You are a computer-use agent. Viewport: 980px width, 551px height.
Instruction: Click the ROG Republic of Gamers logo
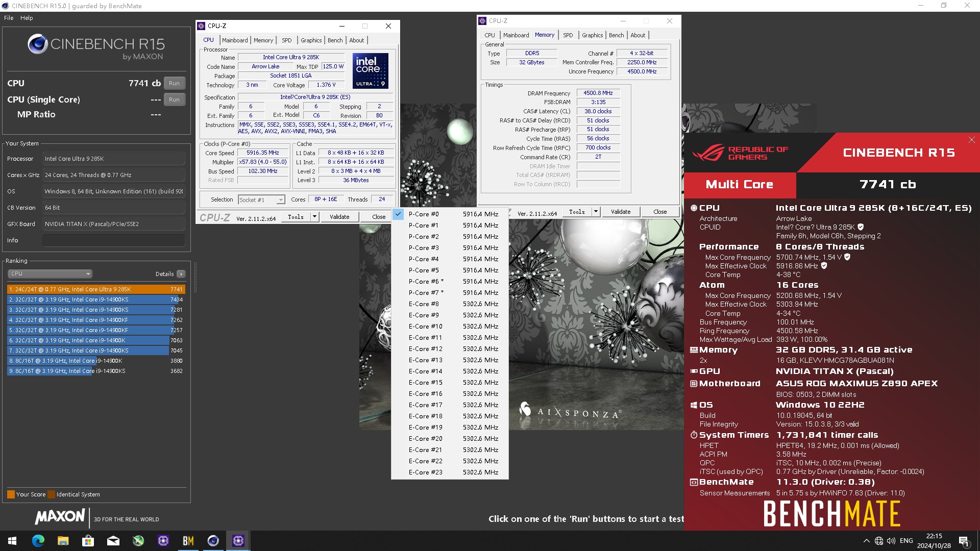pos(740,153)
